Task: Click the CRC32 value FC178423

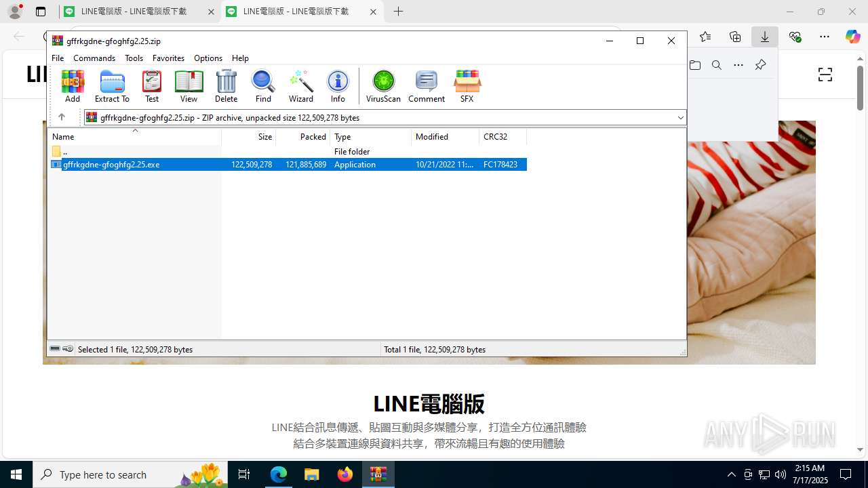Action: click(500, 165)
